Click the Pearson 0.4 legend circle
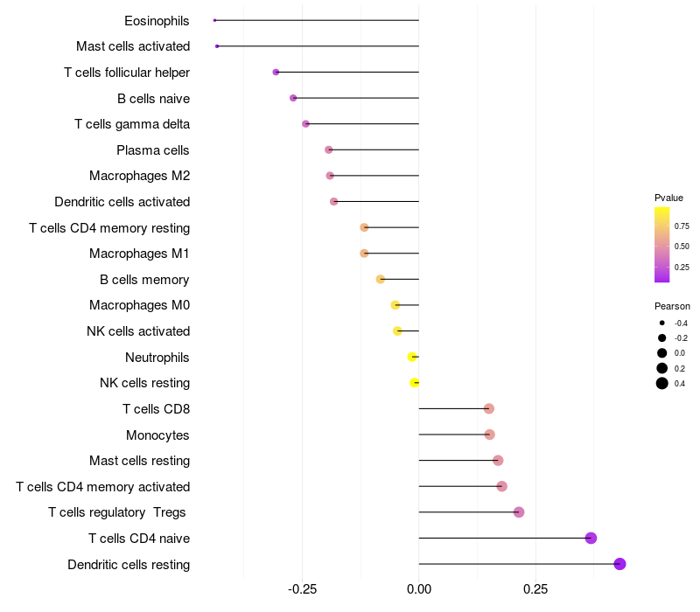Screen dimensions: 700x612 (662, 383)
